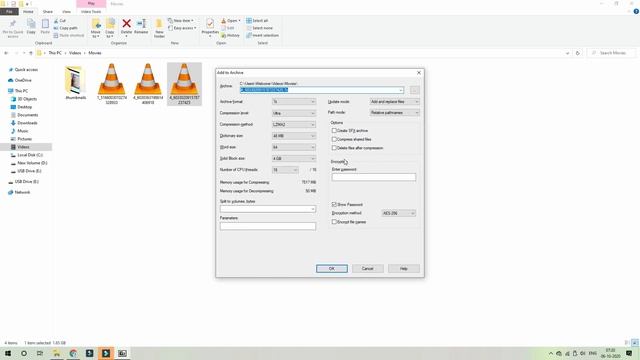Enable Delete files after compression checkbox
The width and height of the screenshot is (640, 360).
point(334,148)
